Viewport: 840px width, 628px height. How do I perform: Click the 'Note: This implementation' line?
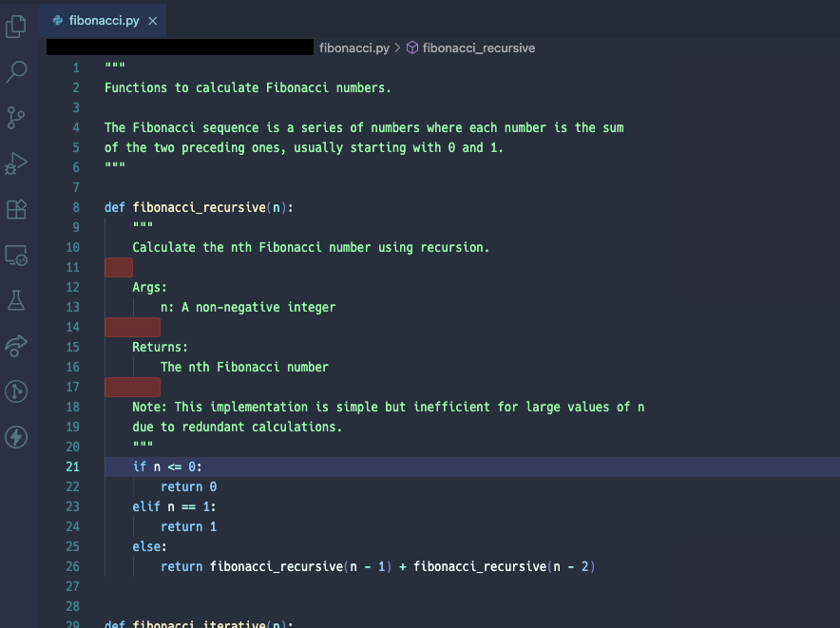point(389,408)
